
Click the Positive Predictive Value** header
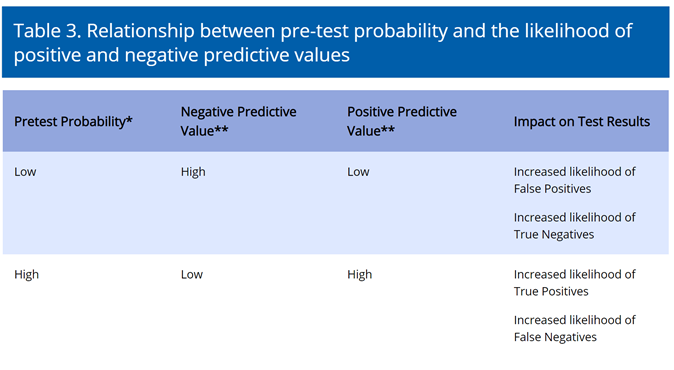pos(402,121)
